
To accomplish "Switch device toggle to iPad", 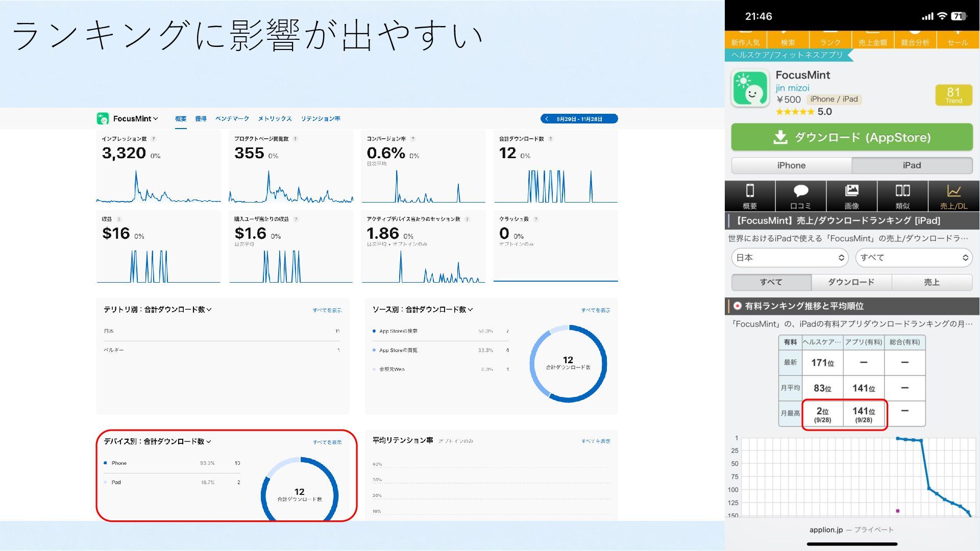I will [x=912, y=165].
